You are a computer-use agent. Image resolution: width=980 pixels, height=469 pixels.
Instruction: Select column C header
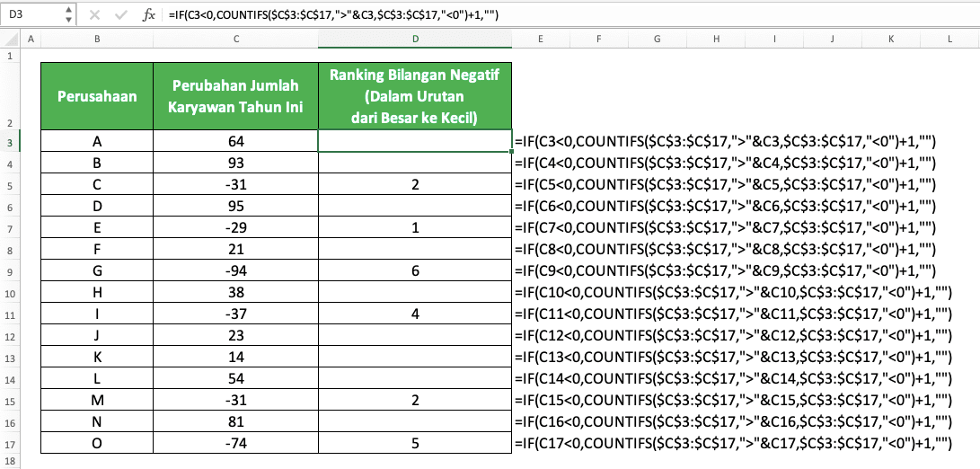[x=235, y=40]
